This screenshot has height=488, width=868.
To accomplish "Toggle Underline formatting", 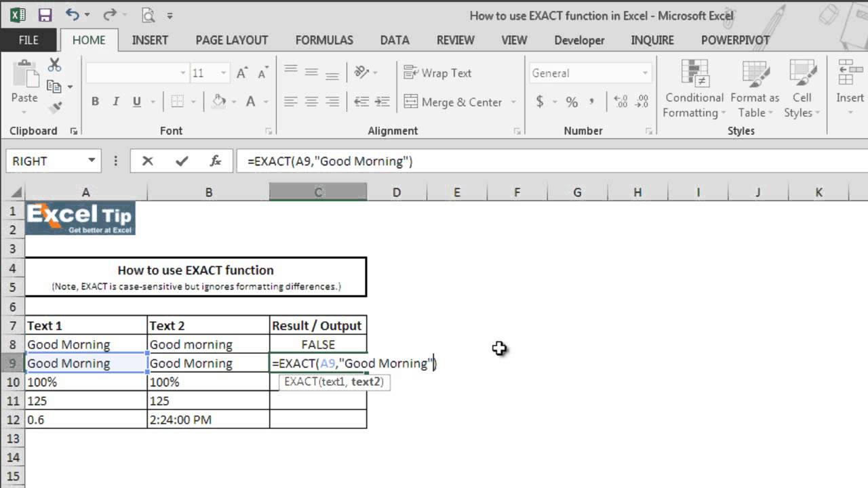I will click(136, 102).
